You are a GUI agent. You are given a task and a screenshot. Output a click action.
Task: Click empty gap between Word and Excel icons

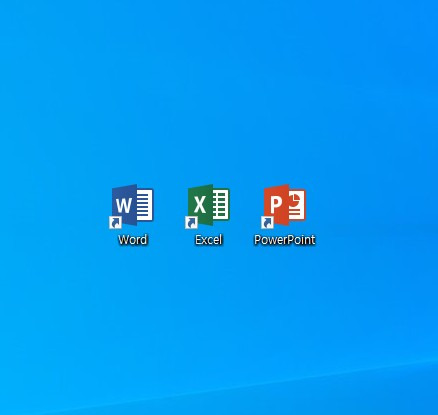pos(170,207)
